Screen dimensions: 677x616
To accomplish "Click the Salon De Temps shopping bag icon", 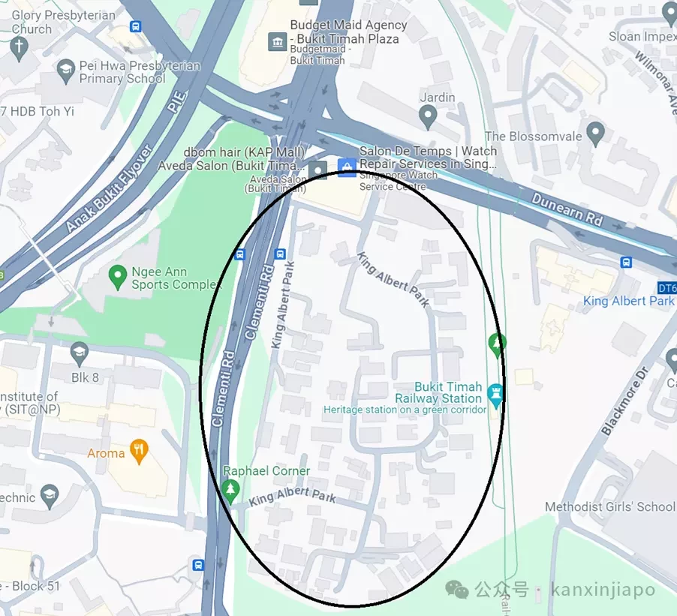I will (x=347, y=168).
